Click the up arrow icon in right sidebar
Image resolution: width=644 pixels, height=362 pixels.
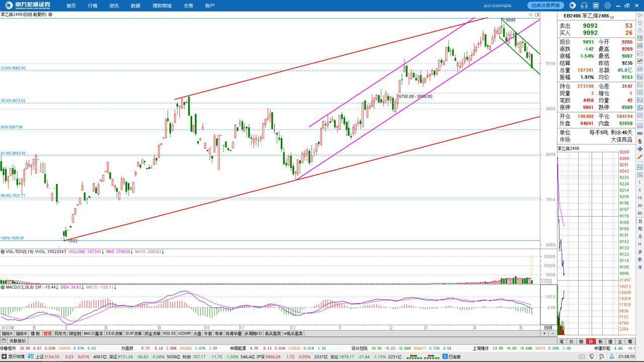639,22
